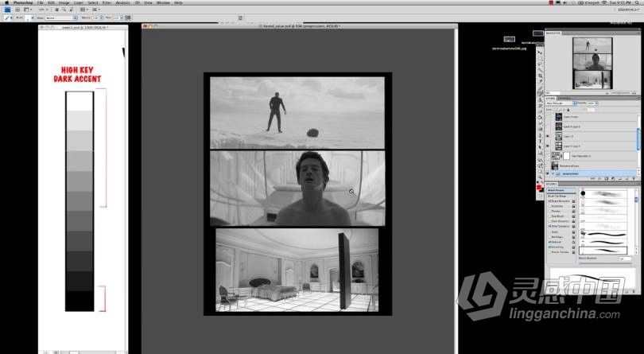Open the brush Mode dropdown in options bar
The height and width of the screenshot is (354, 644).
point(61,18)
